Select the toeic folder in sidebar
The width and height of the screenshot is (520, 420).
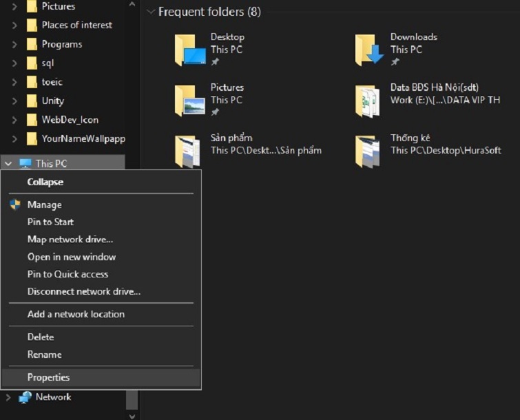[x=52, y=82]
